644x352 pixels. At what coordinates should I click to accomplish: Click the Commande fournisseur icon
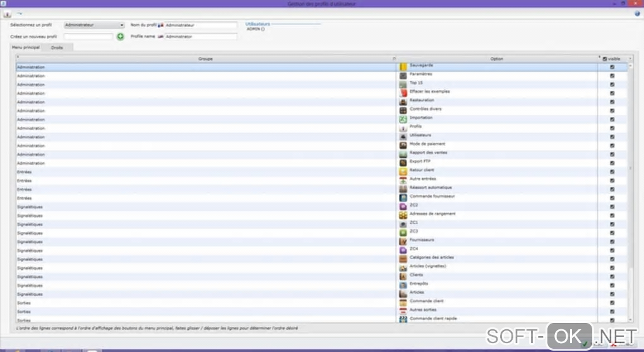(403, 198)
